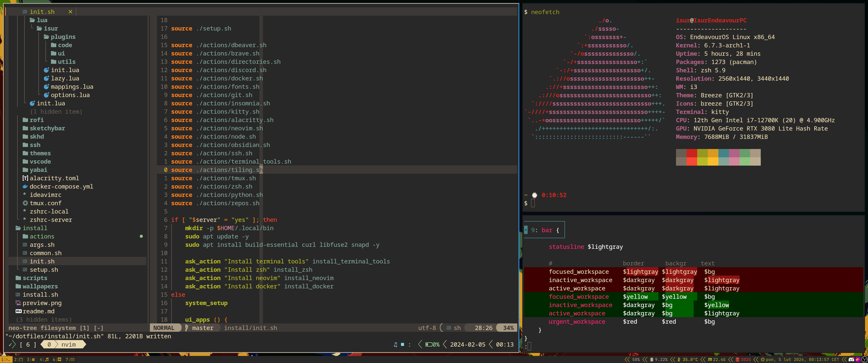This screenshot has height=363, width=868.
Task: Collapse the plugins folder in tree
Action: [x=63, y=37]
